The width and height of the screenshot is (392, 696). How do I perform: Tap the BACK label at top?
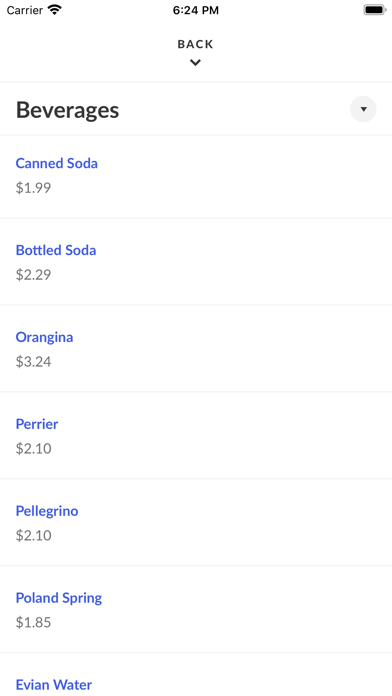click(x=195, y=44)
